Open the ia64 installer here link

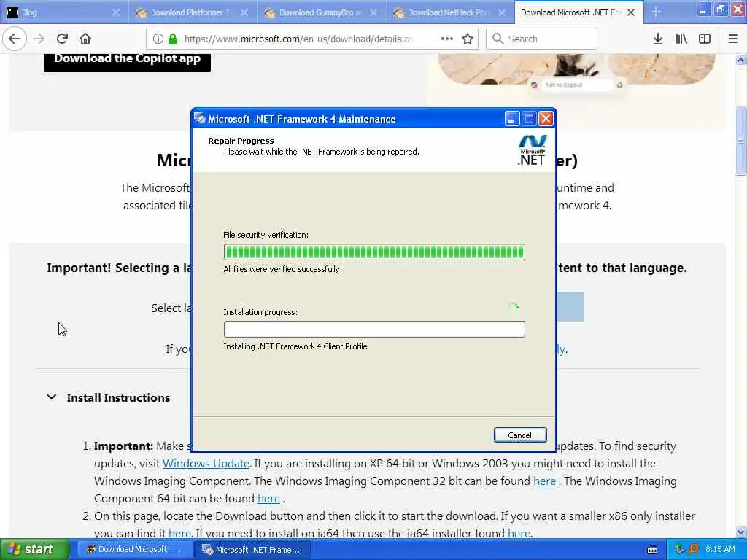[519, 533]
